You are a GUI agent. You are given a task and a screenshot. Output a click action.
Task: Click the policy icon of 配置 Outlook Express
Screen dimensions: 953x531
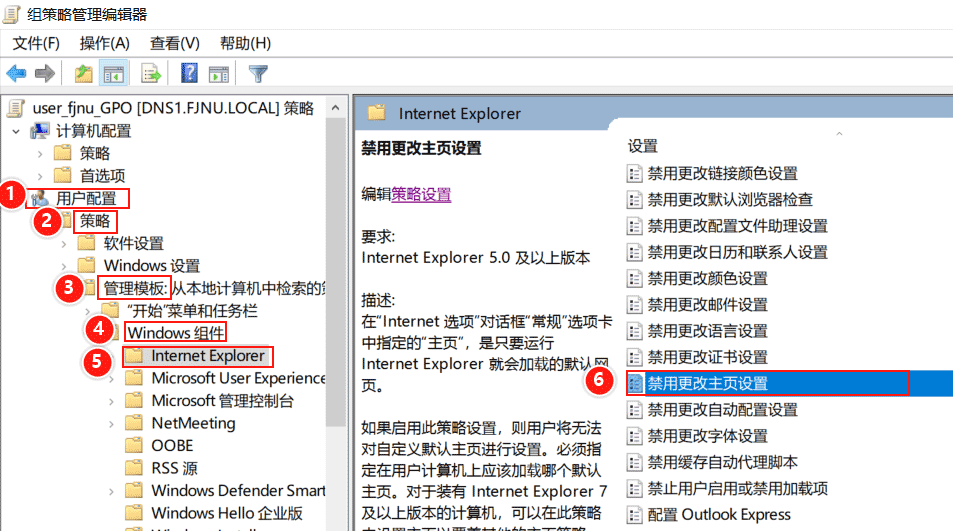(635, 515)
